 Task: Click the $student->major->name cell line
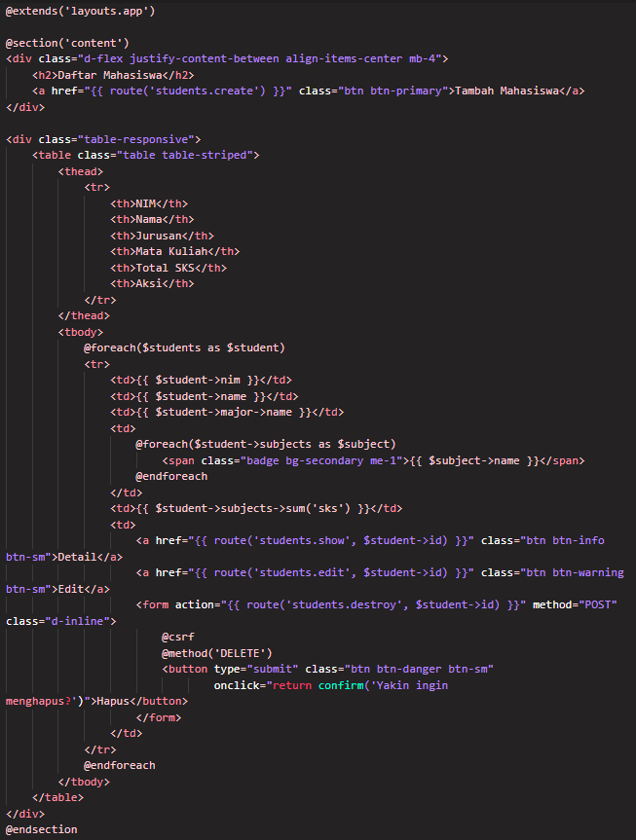[227, 413]
